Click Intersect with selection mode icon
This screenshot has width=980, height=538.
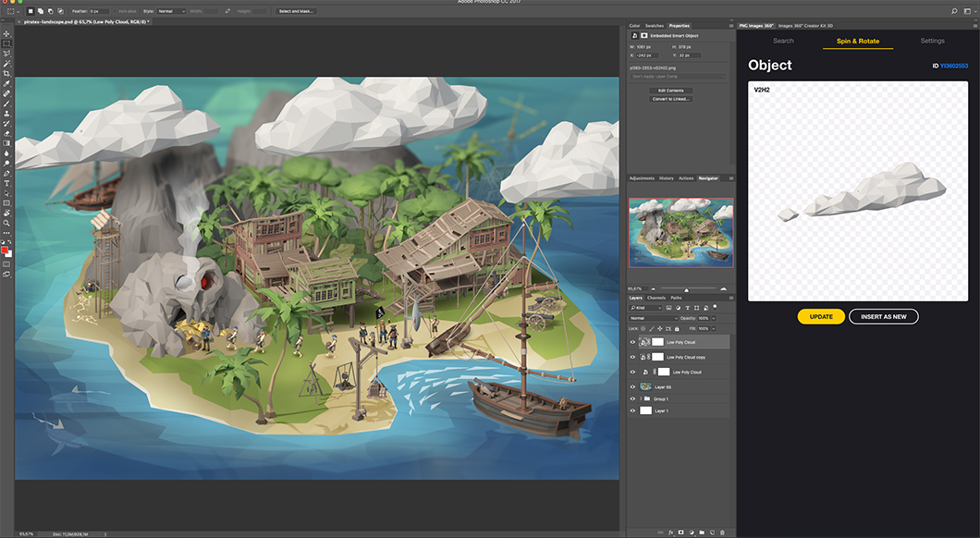60,11
